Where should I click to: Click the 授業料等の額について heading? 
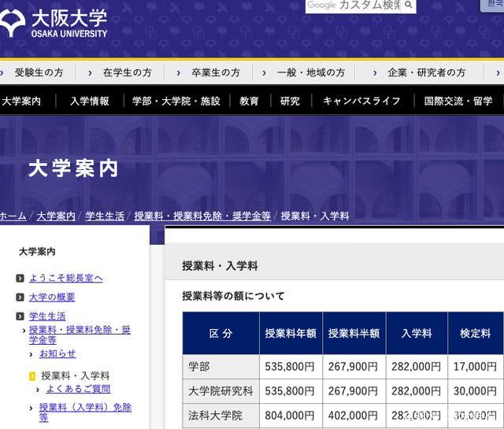point(233,296)
